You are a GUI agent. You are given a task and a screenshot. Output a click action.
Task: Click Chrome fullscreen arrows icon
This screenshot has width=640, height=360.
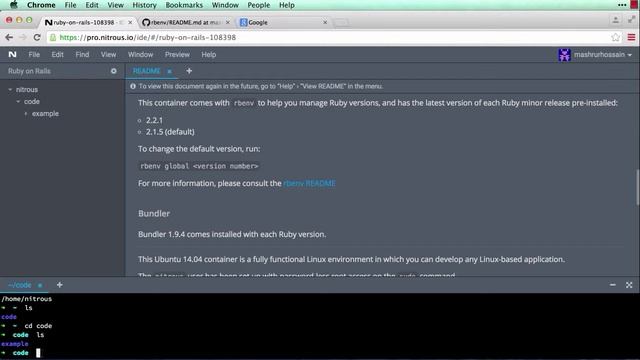coord(631,20)
